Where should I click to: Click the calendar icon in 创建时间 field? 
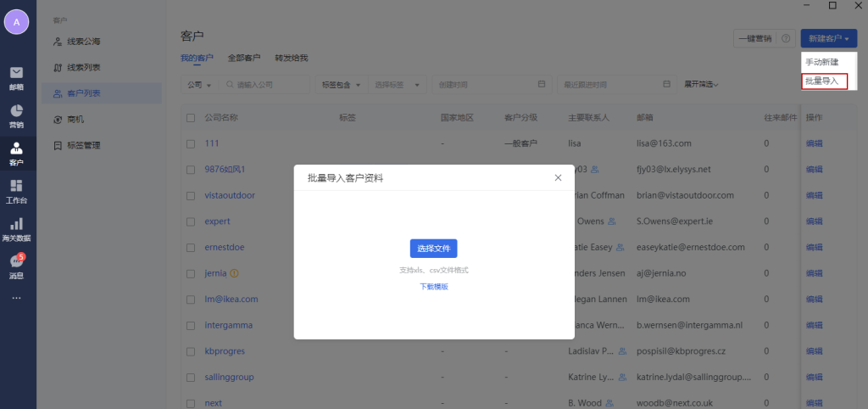point(542,84)
